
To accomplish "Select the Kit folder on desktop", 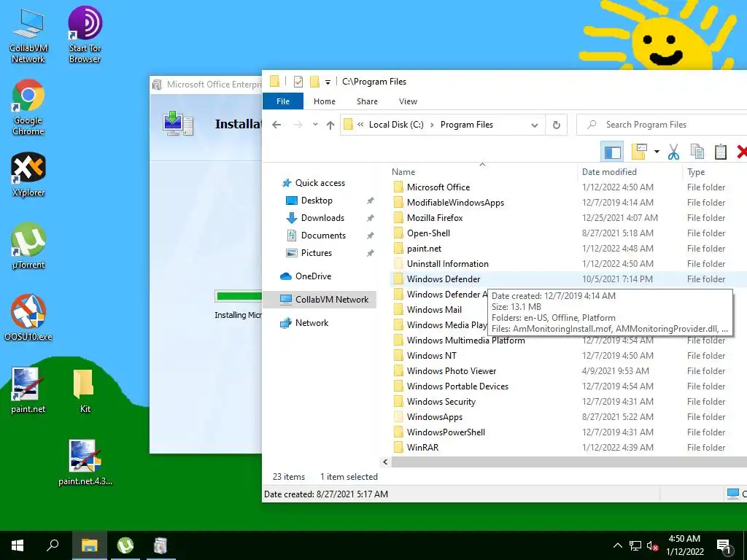I will (x=85, y=391).
